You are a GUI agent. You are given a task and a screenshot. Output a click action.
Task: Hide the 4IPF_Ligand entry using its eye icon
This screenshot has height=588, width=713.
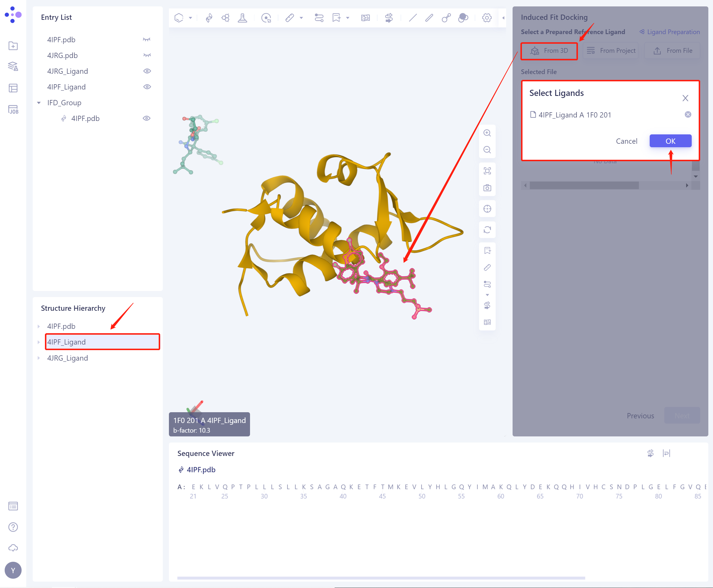pyautogui.click(x=147, y=87)
